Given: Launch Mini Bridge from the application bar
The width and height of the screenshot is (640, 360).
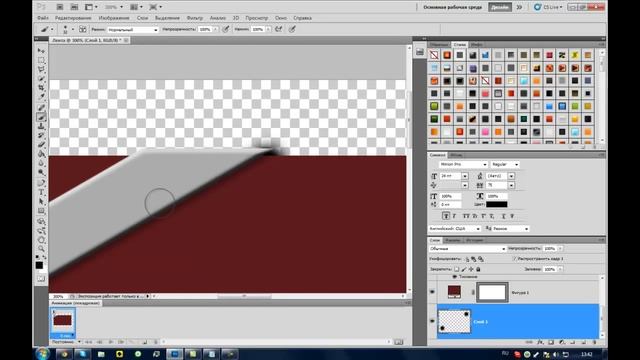Looking at the screenshot, I should point(74,7).
